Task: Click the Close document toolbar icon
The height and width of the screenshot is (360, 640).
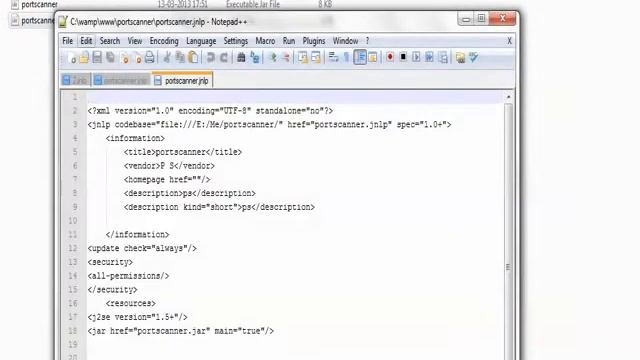Action: (x=124, y=58)
